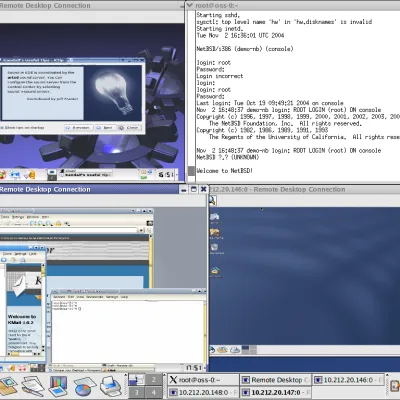This screenshot has height=400, width=400.
Task: Click the light bulb image in tips dialog
Action: click(113, 92)
